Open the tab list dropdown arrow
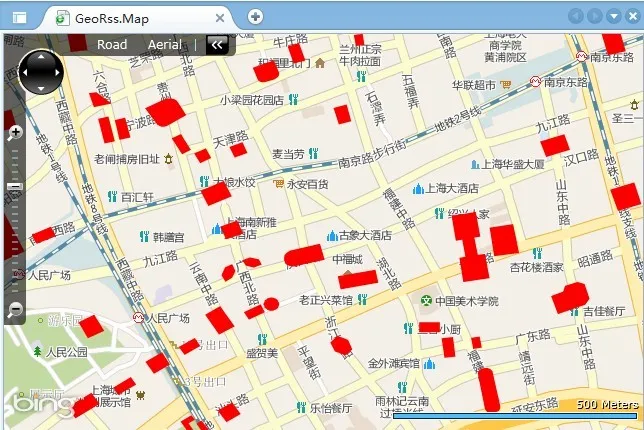This screenshot has width=644, height=430. (x=614, y=16)
